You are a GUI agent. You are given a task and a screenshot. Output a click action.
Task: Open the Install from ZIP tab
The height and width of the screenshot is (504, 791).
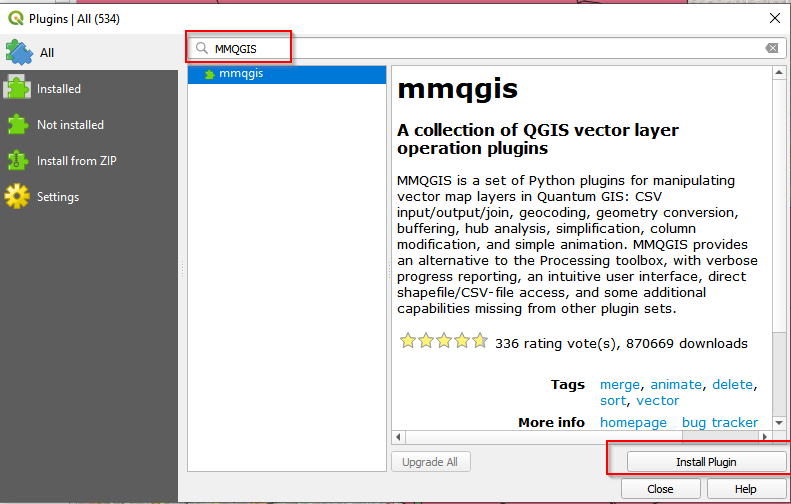point(89,161)
